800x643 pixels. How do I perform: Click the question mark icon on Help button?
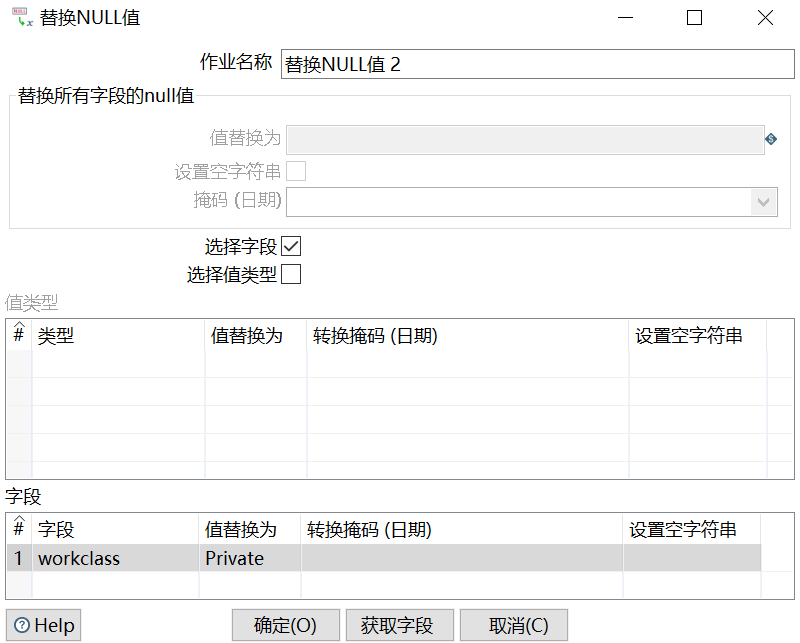(22, 624)
